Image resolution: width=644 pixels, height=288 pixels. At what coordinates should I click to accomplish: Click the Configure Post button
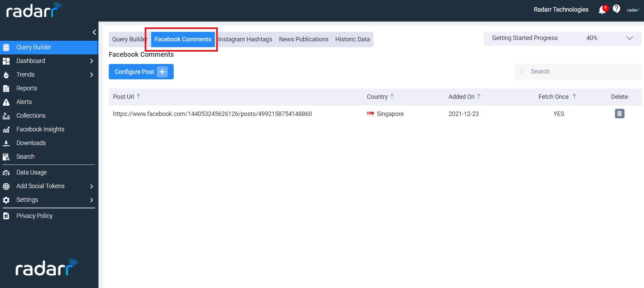coord(141,72)
